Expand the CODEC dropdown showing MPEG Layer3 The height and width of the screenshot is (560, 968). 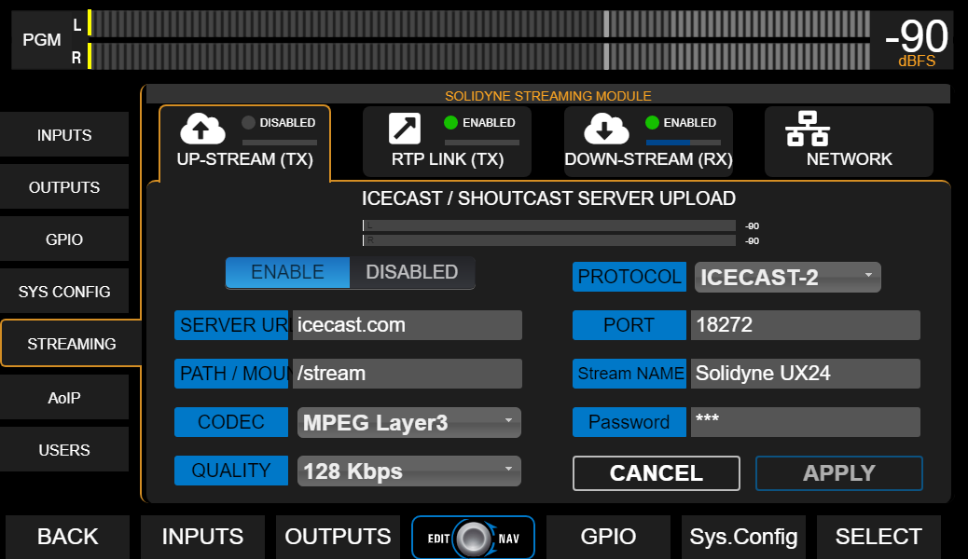coord(408,422)
